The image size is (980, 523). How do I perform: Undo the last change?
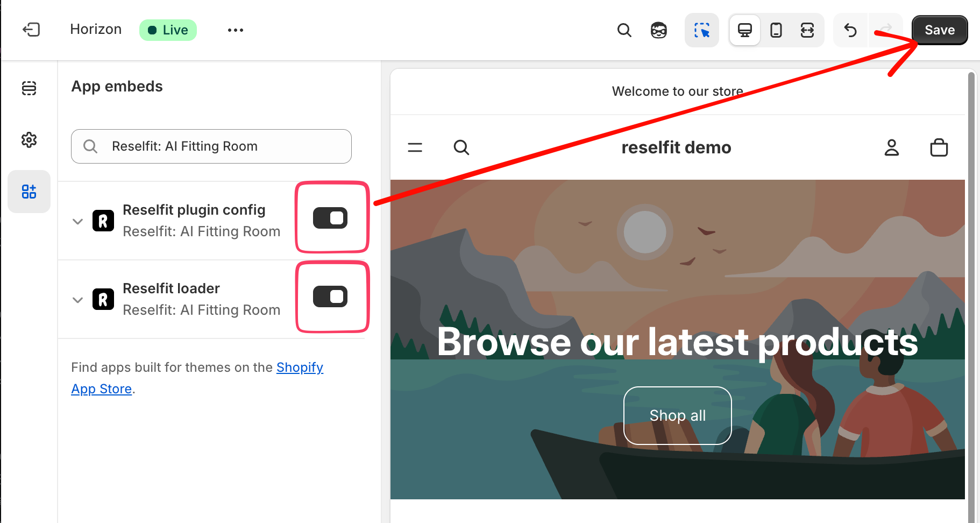[x=850, y=30]
